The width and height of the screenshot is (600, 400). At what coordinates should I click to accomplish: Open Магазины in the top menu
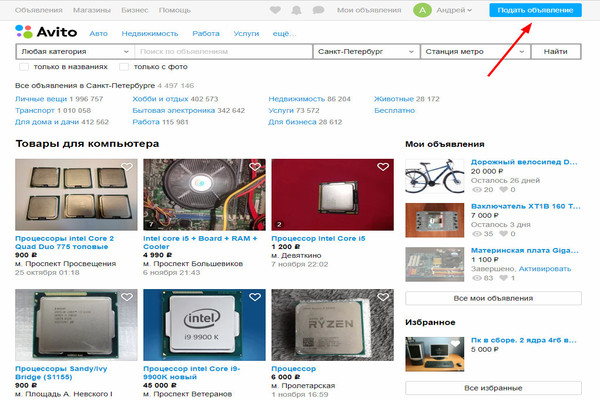click(92, 10)
